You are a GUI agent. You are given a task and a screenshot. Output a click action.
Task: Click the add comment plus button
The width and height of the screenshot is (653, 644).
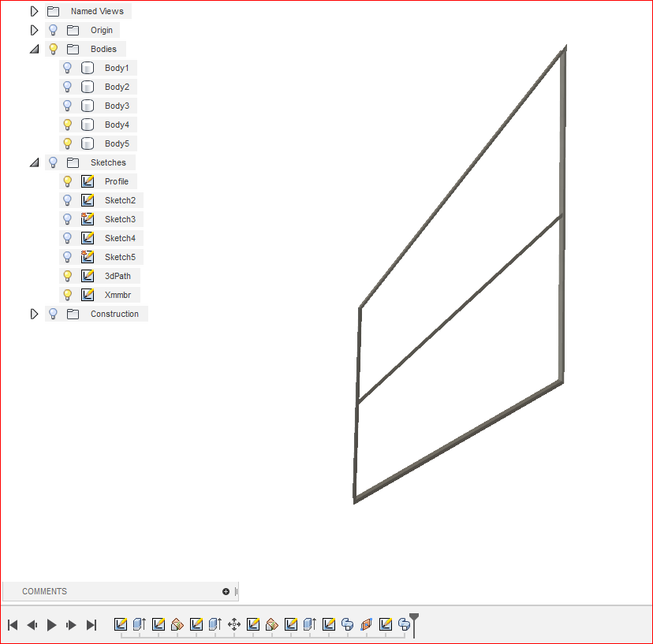(x=226, y=591)
